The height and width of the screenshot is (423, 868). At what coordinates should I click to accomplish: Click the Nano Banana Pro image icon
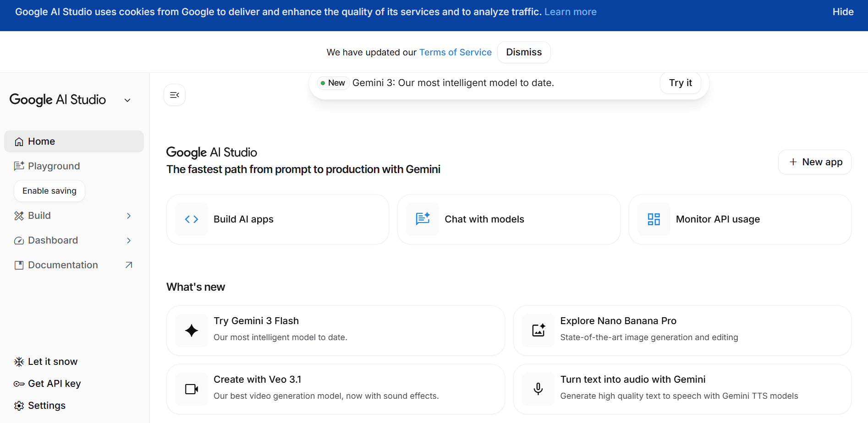538,331
